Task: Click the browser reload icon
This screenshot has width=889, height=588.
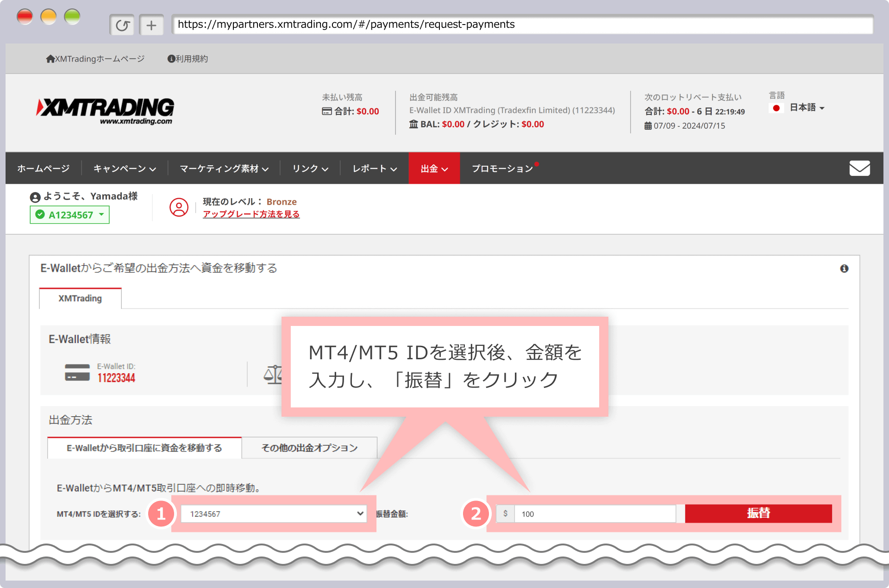Action: 122,25
